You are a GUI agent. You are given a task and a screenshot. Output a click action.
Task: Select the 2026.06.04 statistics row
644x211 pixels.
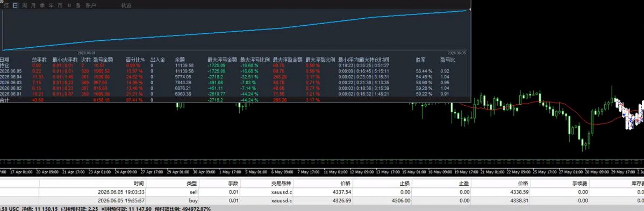pos(235,77)
